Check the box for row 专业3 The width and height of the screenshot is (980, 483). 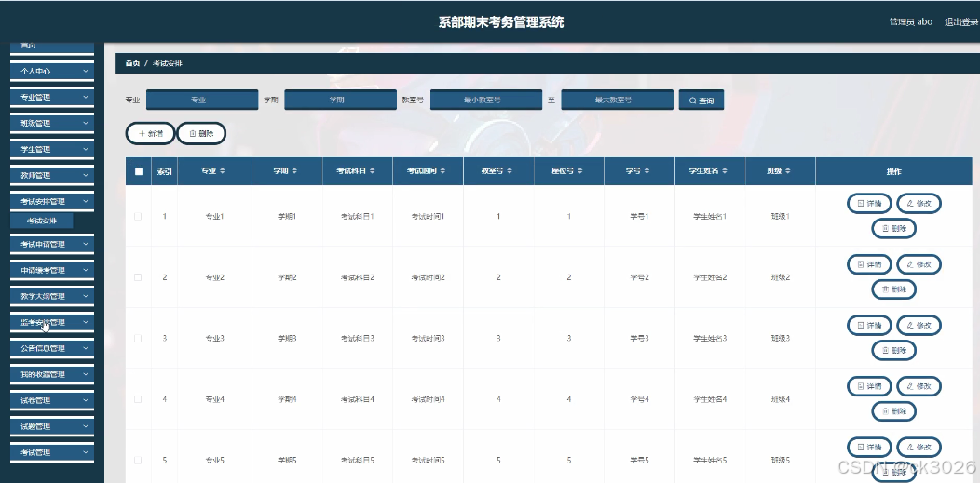138,338
